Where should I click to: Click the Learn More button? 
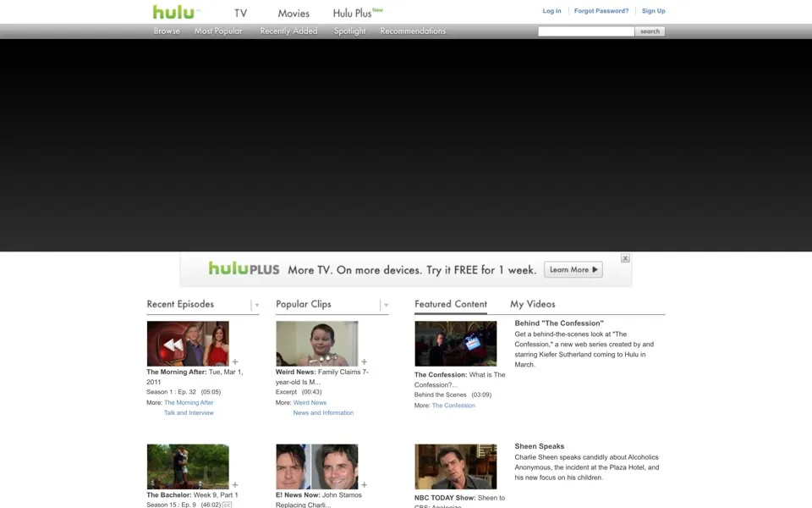coord(573,269)
